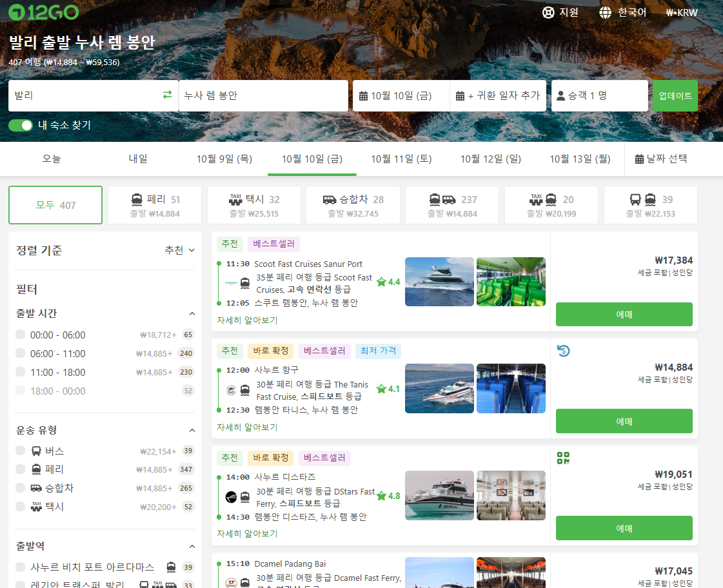
Task: Click 자세히 알아보기 for The Tanis trip
Action: pos(247,427)
